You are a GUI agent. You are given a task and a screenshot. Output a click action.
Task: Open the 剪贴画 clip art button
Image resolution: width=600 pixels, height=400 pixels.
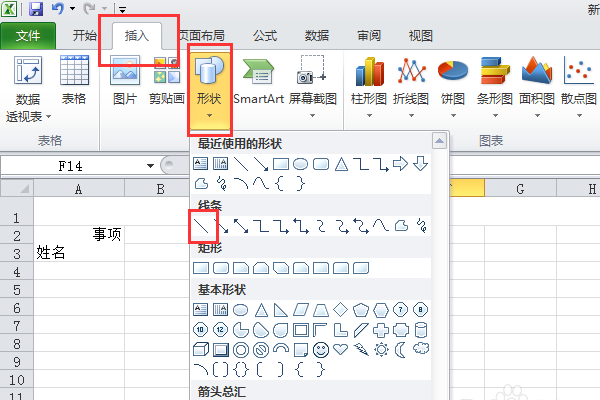tap(167, 80)
